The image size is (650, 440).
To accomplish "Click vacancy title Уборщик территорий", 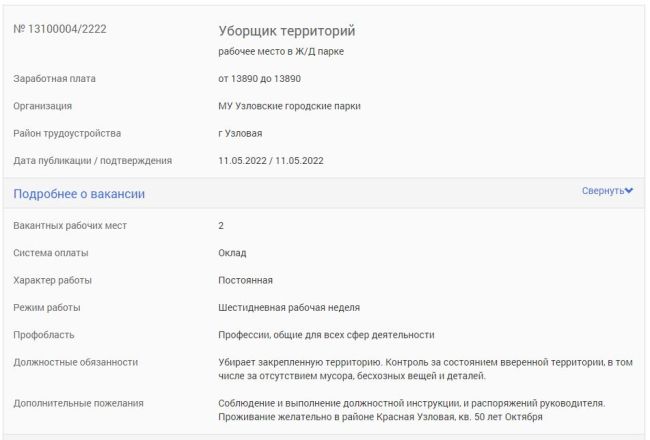I will click(286, 31).
